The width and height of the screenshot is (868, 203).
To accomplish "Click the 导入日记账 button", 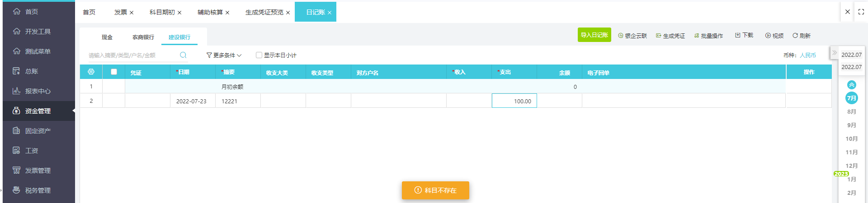I will [x=594, y=35].
